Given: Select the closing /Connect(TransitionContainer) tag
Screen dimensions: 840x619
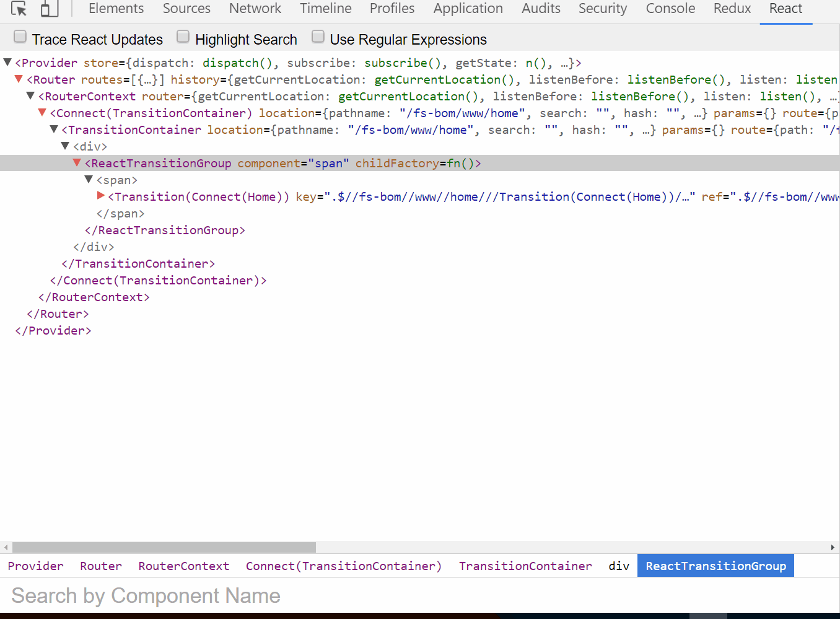Looking at the screenshot, I should [158, 280].
